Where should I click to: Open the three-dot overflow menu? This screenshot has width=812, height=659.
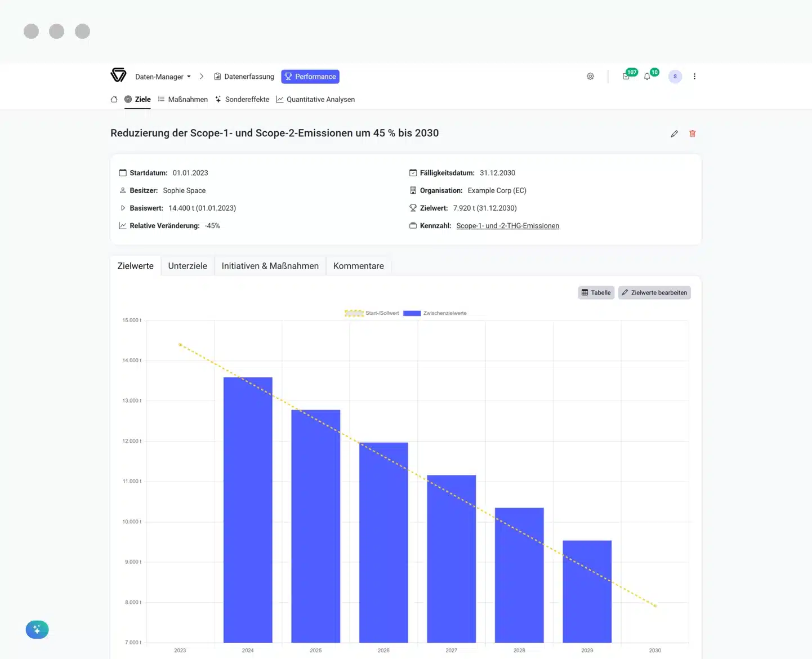[x=694, y=77]
